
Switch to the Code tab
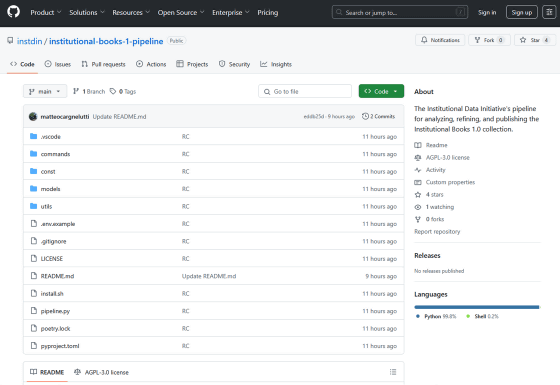[22, 64]
